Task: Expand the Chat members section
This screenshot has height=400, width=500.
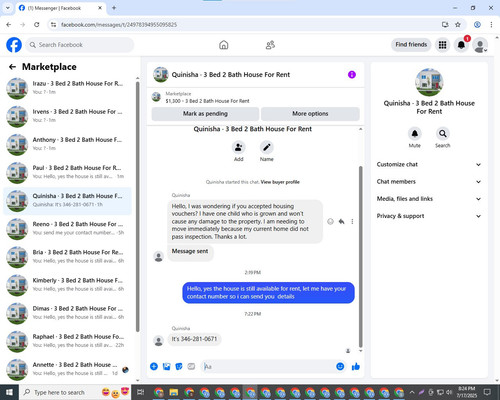Action: coord(429,182)
